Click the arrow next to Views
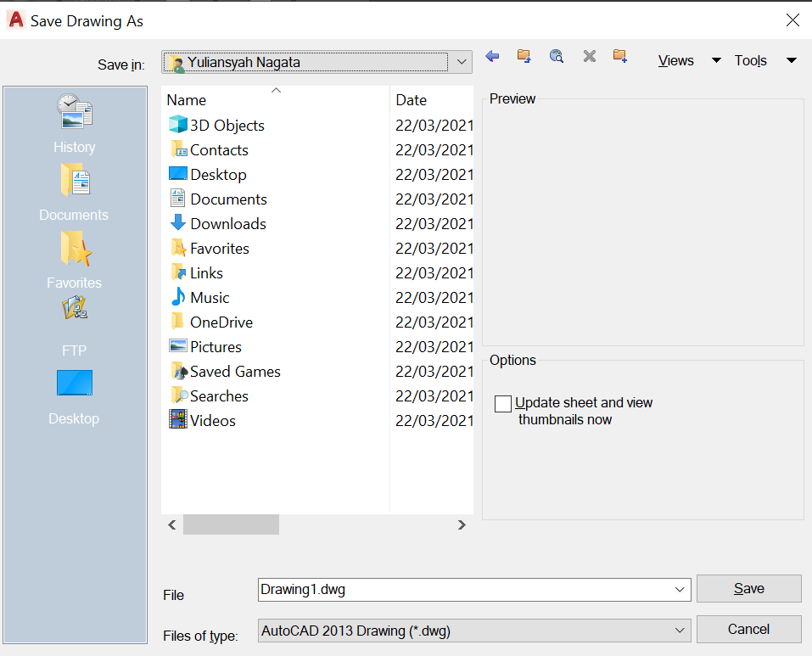 [x=716, y=60]
